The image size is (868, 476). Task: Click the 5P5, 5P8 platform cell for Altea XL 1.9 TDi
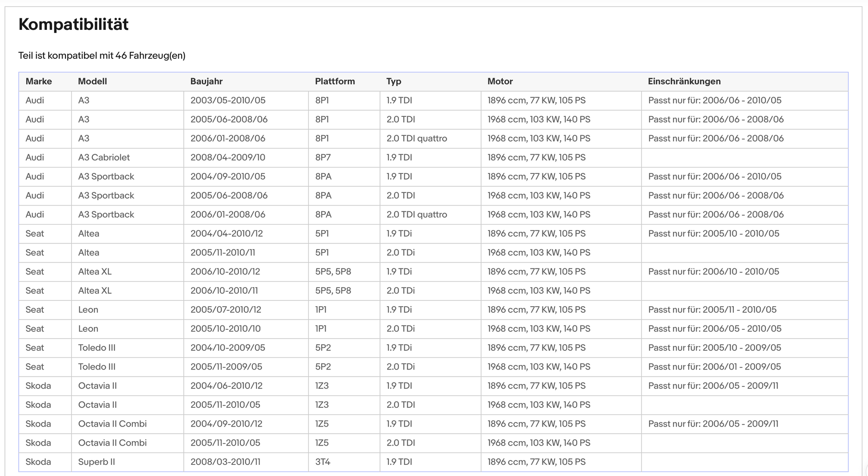333,272
